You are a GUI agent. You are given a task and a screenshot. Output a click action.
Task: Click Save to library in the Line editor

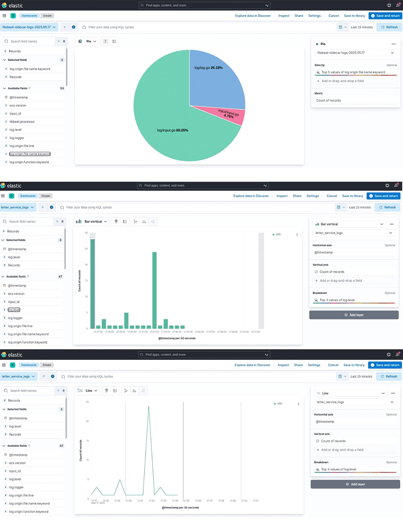[x=354, y=365]
